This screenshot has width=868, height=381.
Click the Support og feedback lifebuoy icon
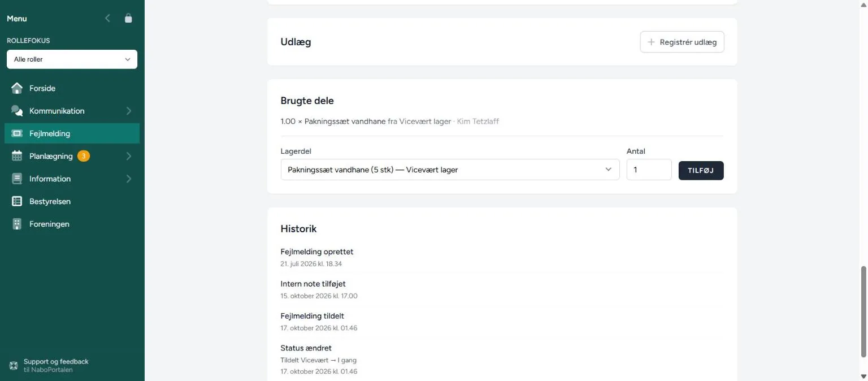(14, 365)
